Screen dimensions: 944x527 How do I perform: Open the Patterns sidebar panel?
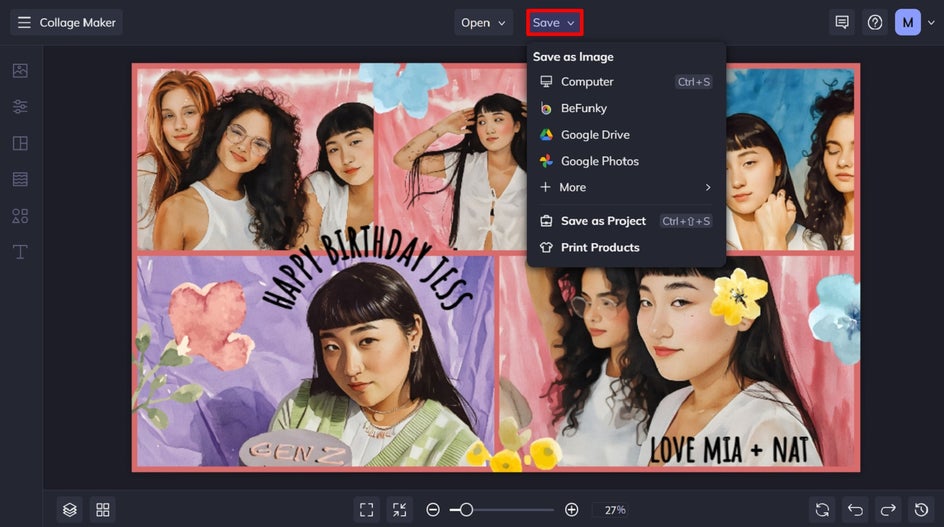tap(20, 179)
